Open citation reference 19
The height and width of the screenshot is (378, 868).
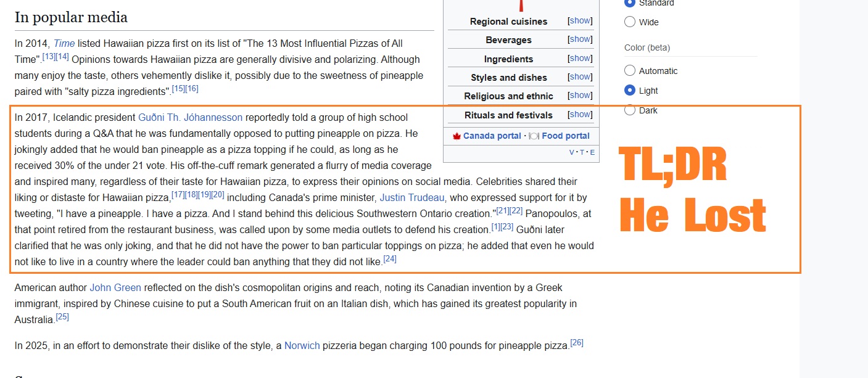(x=204, y=195)
